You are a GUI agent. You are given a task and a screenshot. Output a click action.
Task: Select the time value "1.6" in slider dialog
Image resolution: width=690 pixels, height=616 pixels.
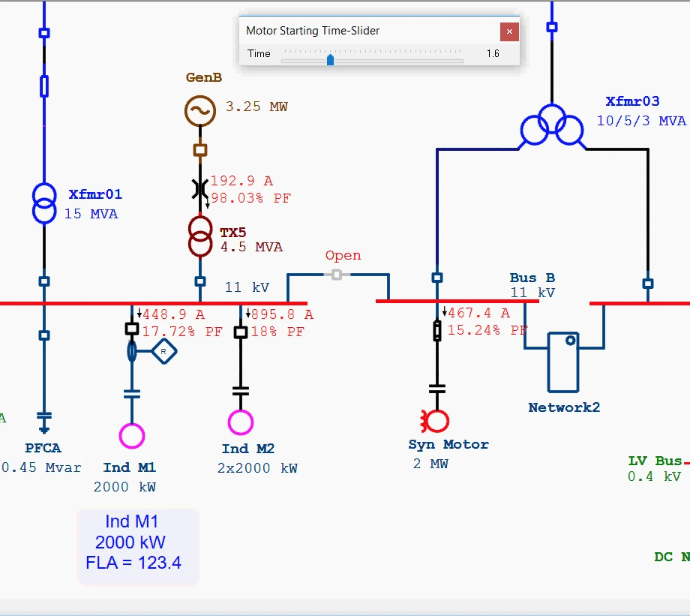point(493,54)
